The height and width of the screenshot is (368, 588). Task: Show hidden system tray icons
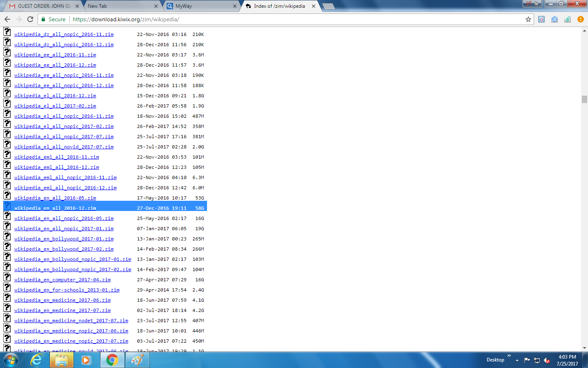pos(517,360)
